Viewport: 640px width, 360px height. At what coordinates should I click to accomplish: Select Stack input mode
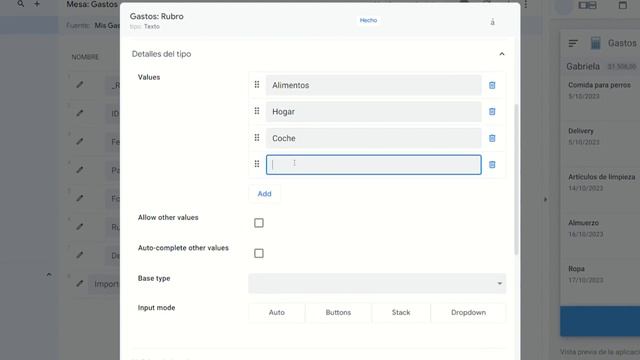click(x=401, y=312)
